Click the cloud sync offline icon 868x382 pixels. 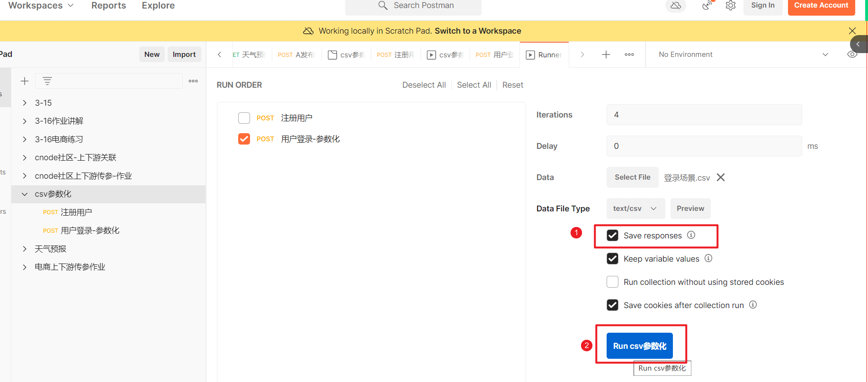click(x=676, y=6)
